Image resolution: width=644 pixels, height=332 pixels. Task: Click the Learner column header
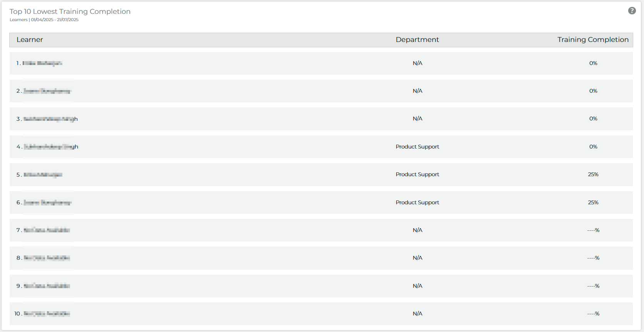pyautogui.click(x=30, y=40)
